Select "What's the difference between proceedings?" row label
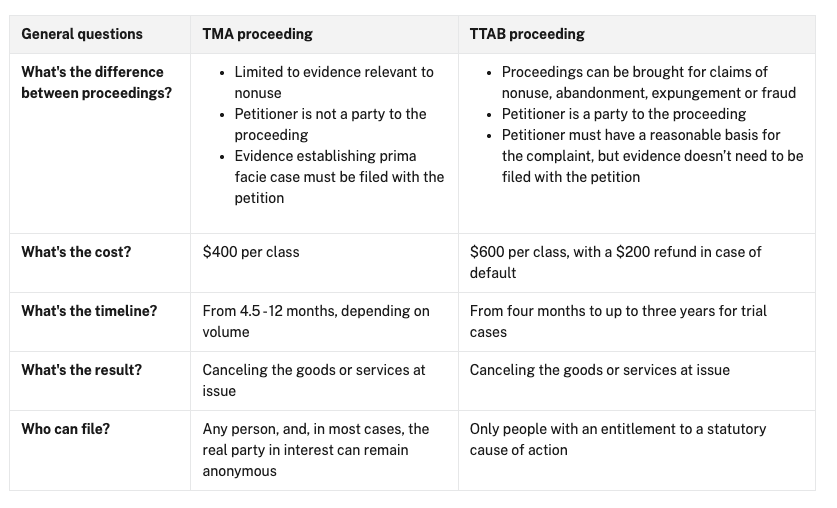 click(x=92, y=82)
